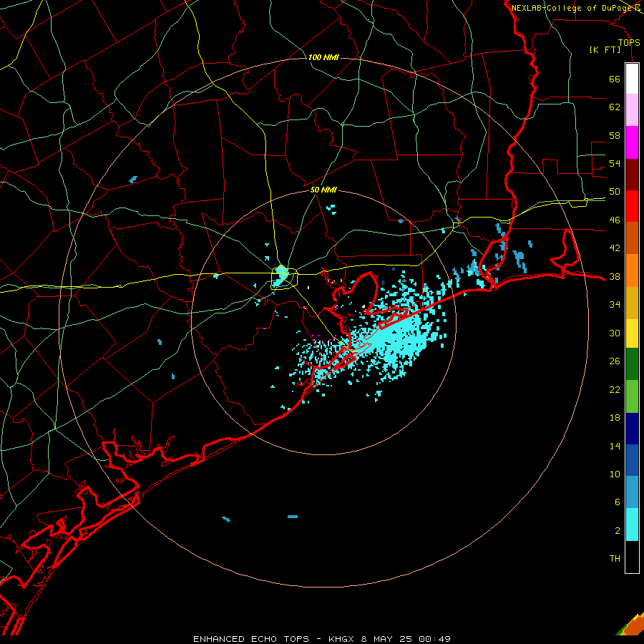Select the medium blue legend swatch
644x644 pixels.
[x=632, y=460]
